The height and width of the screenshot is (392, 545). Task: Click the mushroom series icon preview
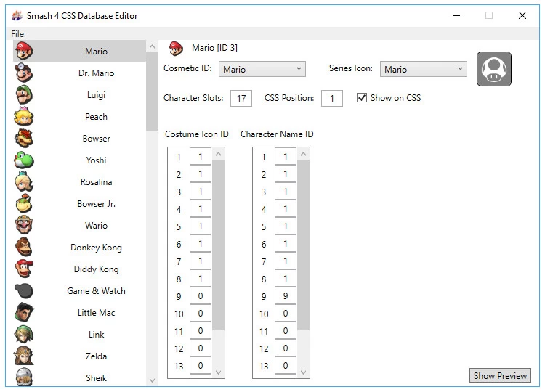[494, 69]
